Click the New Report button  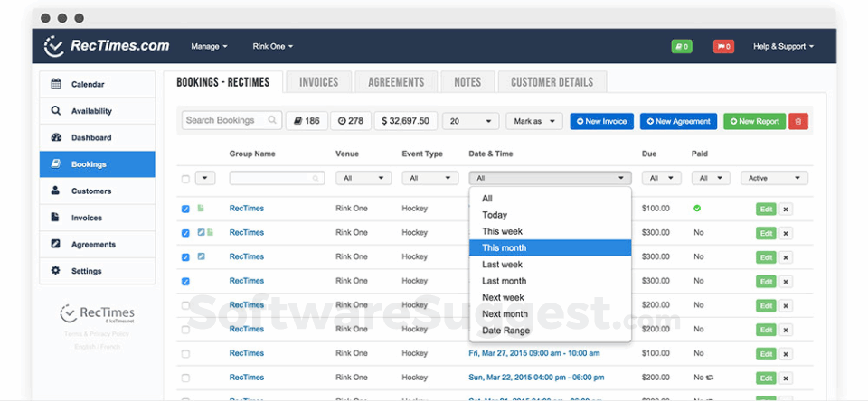click(x=754, y=121)
